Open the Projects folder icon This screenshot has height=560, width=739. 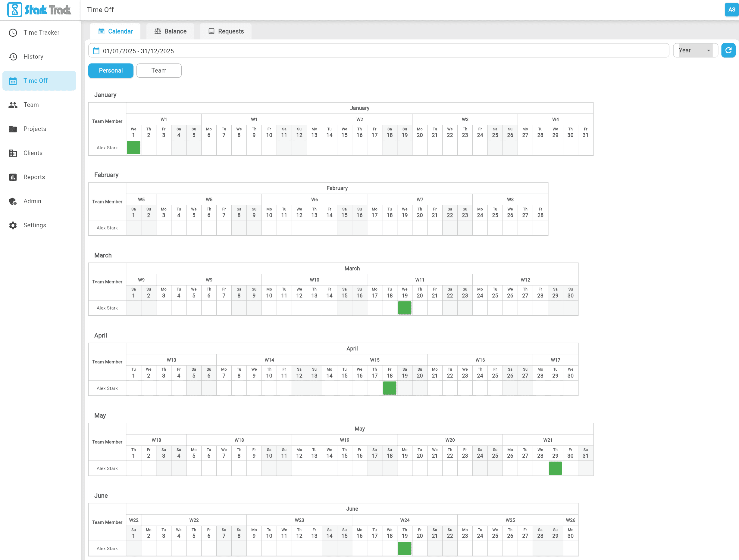point(13,129)
